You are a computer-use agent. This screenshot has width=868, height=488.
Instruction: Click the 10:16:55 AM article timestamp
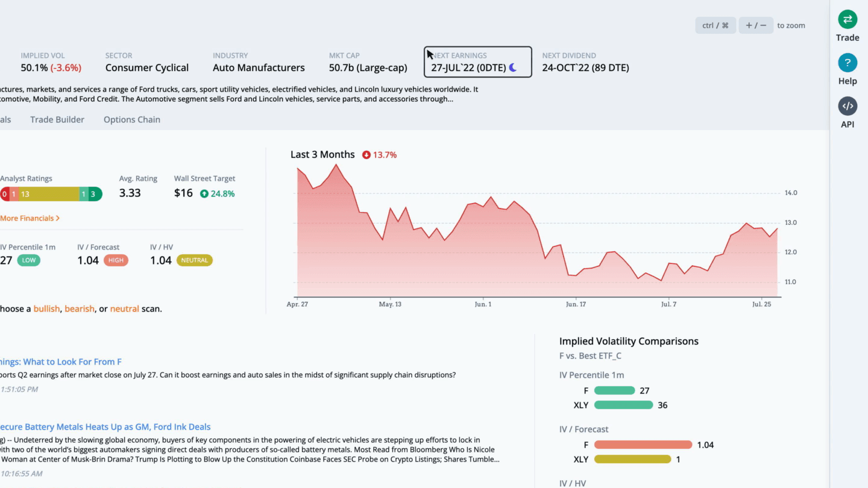coord(21,474)
